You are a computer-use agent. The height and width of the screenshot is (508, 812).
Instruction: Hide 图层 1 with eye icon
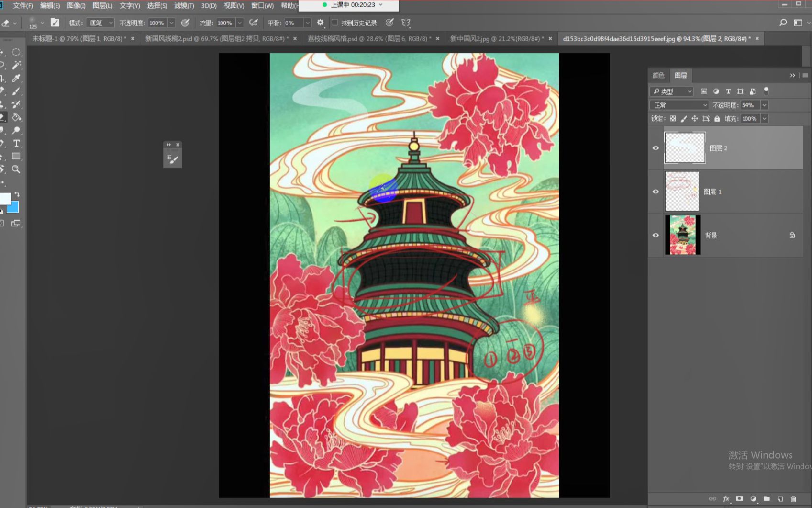656,192
